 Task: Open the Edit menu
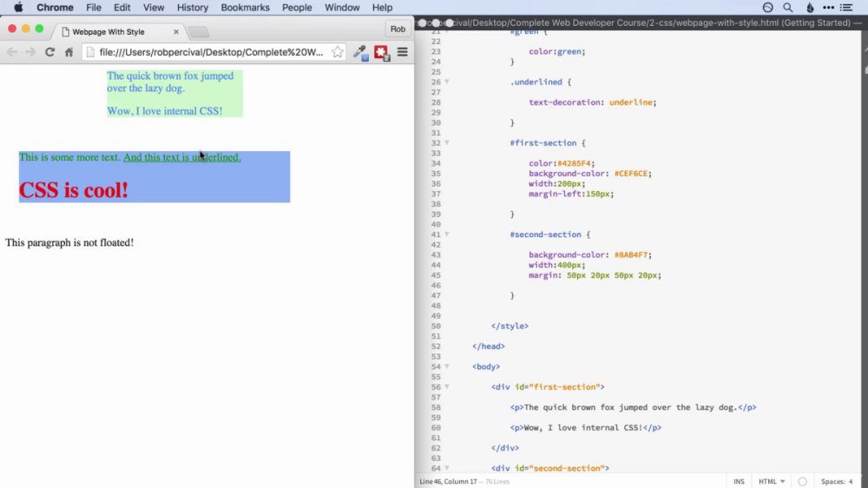tap(122, 7)
